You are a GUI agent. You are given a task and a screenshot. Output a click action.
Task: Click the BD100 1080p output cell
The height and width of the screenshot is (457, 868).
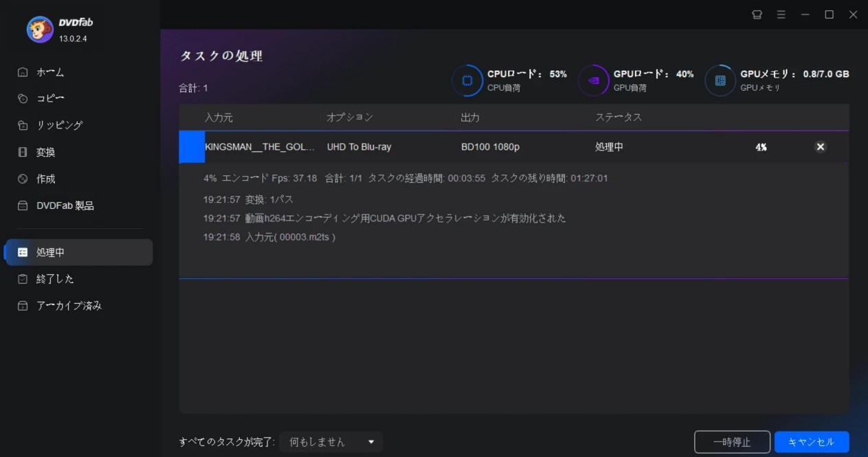[x=490, y=147]
